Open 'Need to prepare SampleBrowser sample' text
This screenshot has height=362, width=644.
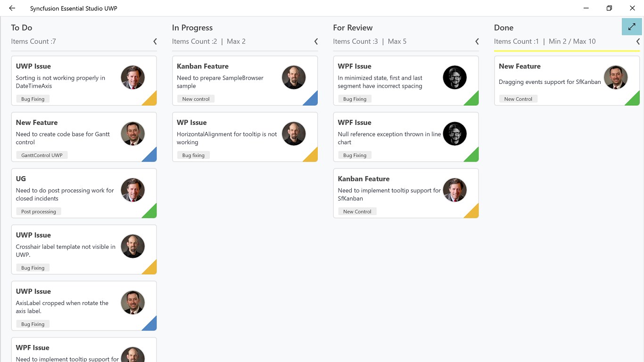pyautogui.click(x=220, y=82)
